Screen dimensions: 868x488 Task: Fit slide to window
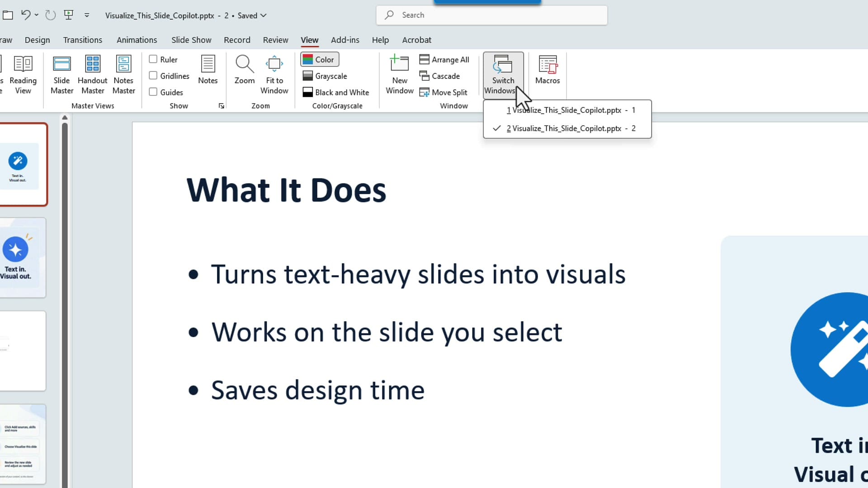coord(274,75)
